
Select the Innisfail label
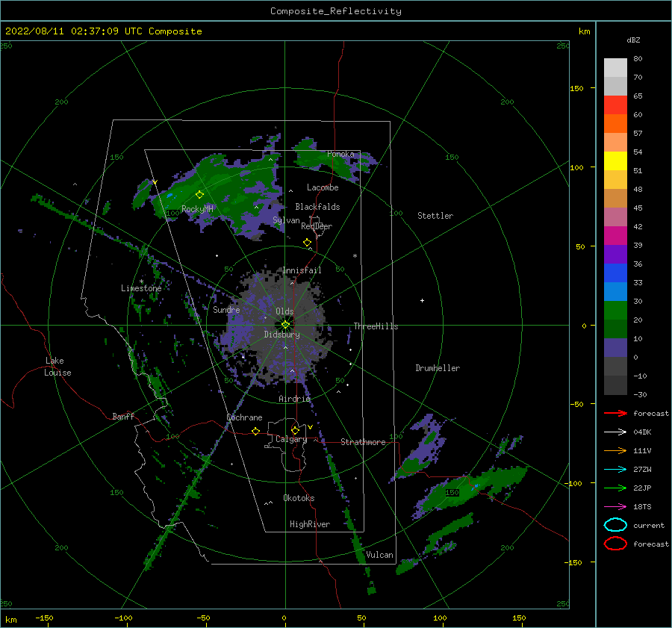pos(302,270)
